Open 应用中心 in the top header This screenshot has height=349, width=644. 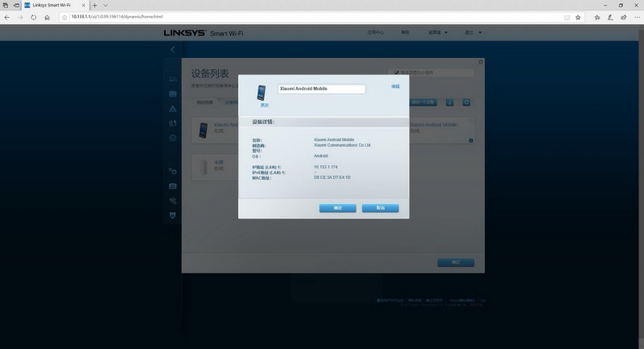point(375,32)
